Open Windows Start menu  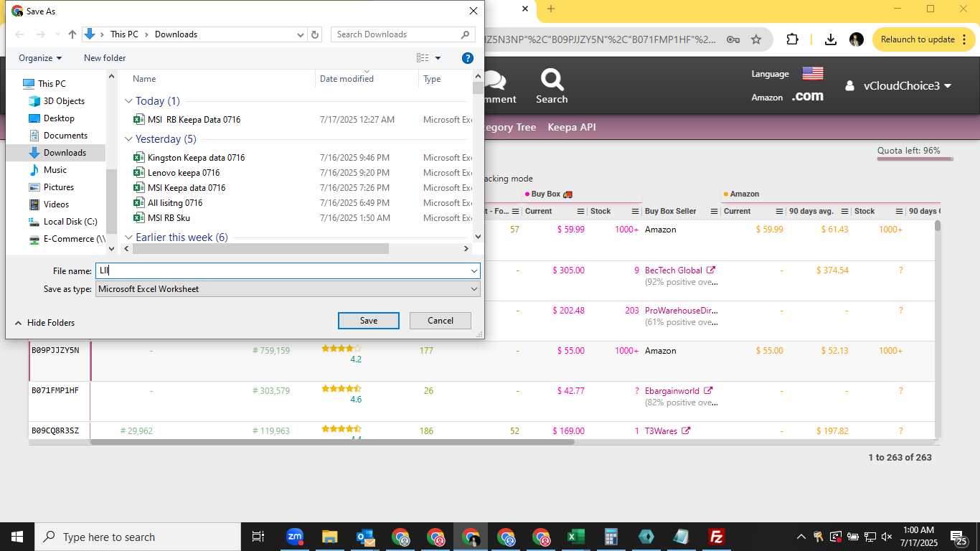click(17, 537)
